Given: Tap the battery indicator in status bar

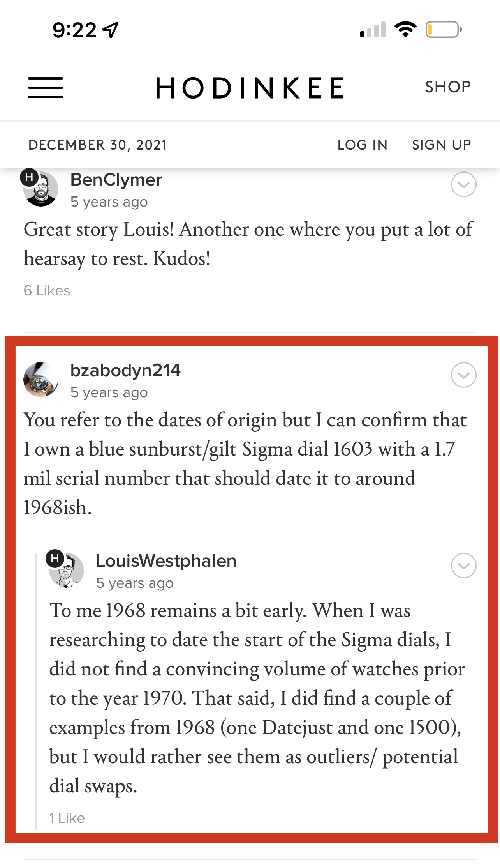Looking at the screenshot, I should tap(444, 30).
